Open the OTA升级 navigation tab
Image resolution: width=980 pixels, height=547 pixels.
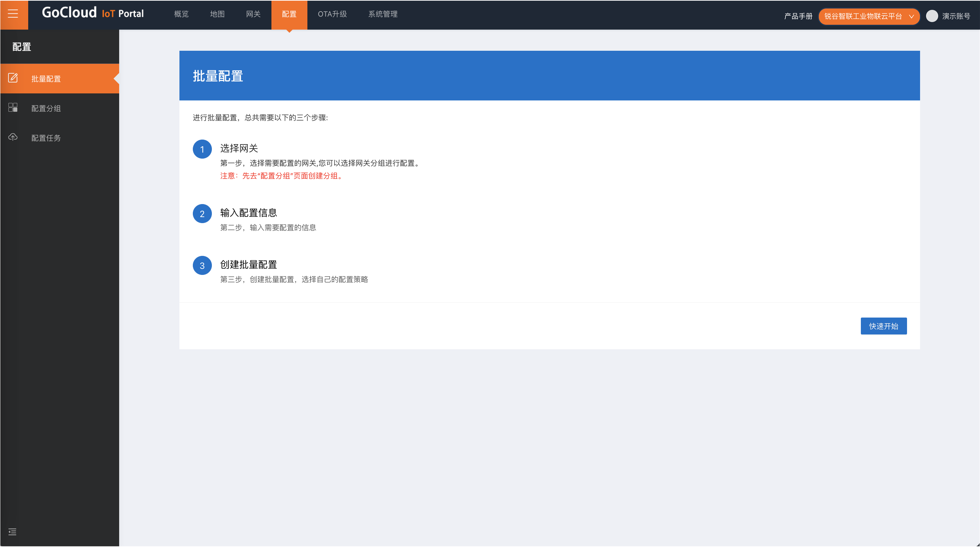[x=332, y=14]
